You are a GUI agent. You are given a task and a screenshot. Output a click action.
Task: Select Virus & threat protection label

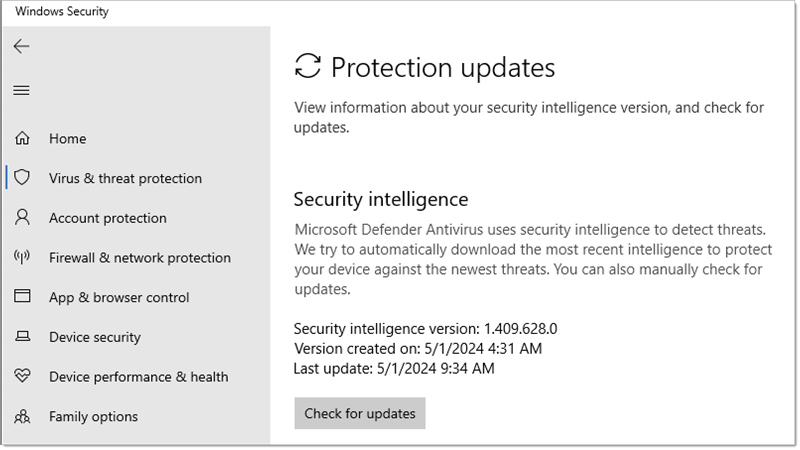click(125, 178)
